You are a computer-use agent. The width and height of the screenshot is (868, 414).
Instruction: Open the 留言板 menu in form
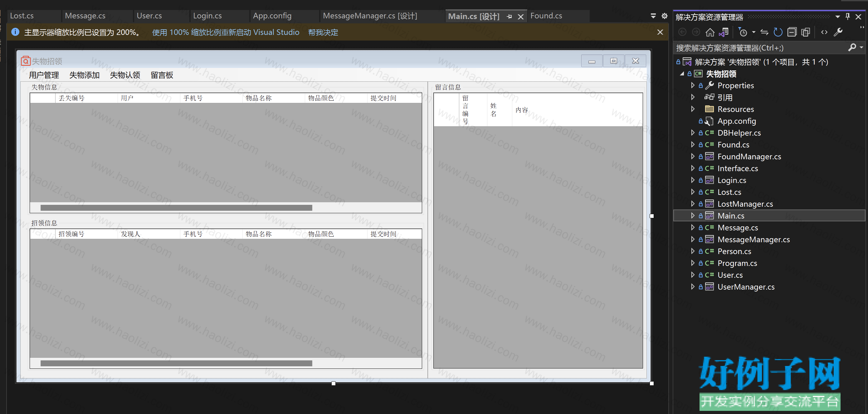pyautogui.click(x=162, y=75)
